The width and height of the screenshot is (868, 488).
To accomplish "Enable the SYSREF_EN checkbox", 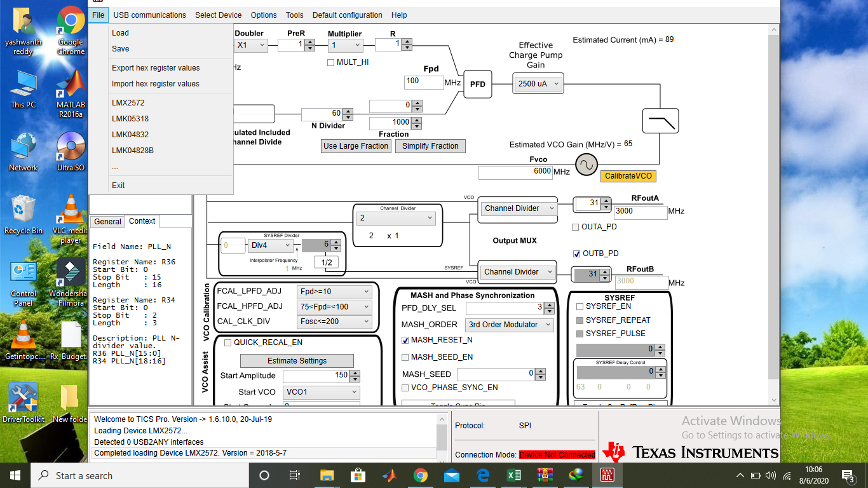I will (x=580, y=306).
